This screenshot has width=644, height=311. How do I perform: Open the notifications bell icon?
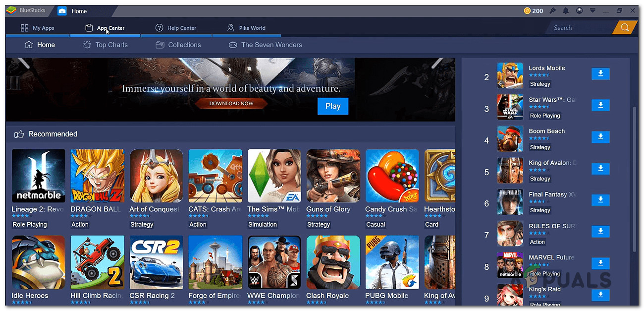(x=566, y=10)
